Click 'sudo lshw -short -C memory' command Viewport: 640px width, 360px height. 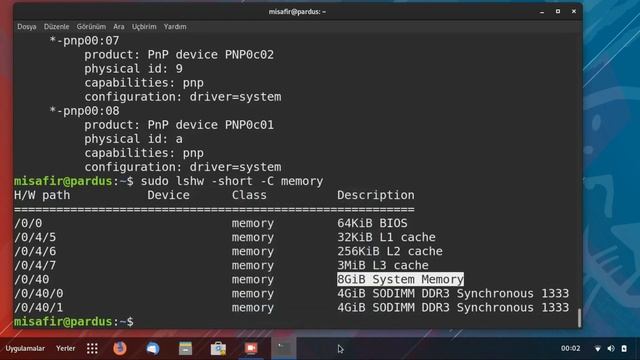point(232,181)
